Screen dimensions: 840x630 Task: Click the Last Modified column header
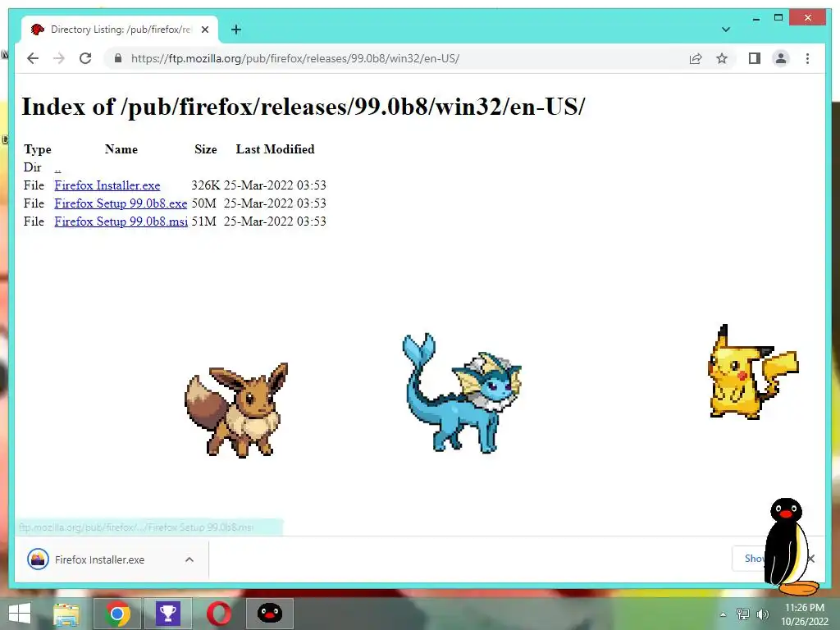click(275, 149)
